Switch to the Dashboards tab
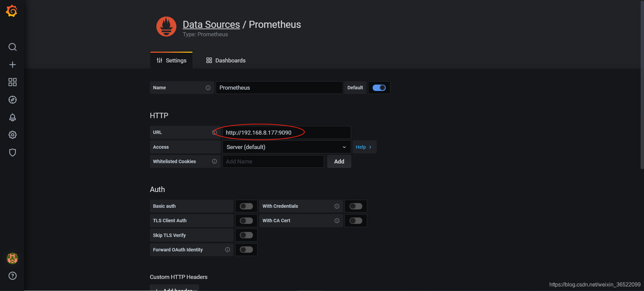 pos(226,60)
